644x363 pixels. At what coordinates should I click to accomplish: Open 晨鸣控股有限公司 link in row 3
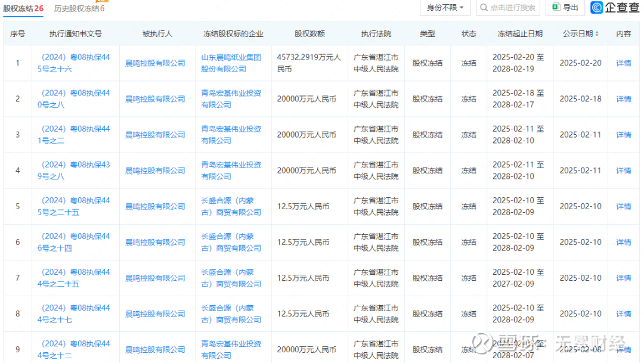click(x=155, y=134)
